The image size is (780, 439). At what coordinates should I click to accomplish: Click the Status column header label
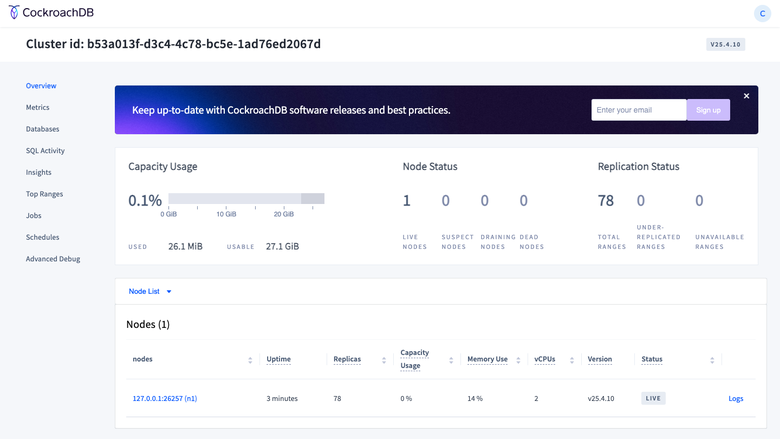point(652,359)
